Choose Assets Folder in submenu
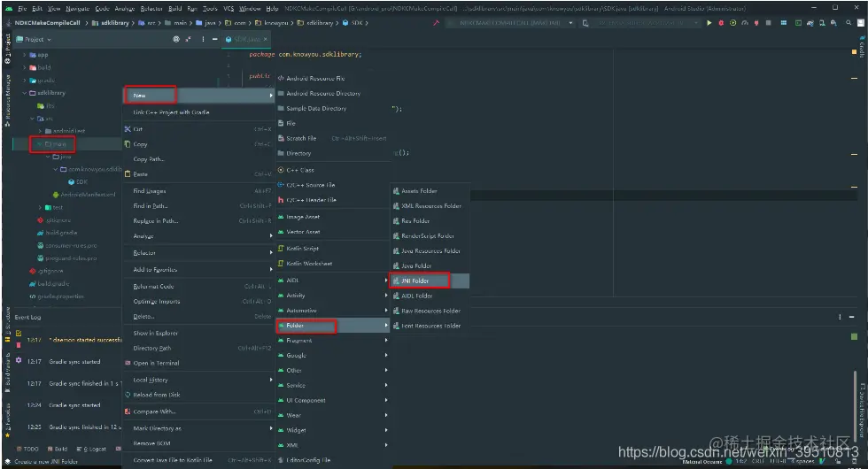This screenshot has width=868, height=469. [430, 191]
